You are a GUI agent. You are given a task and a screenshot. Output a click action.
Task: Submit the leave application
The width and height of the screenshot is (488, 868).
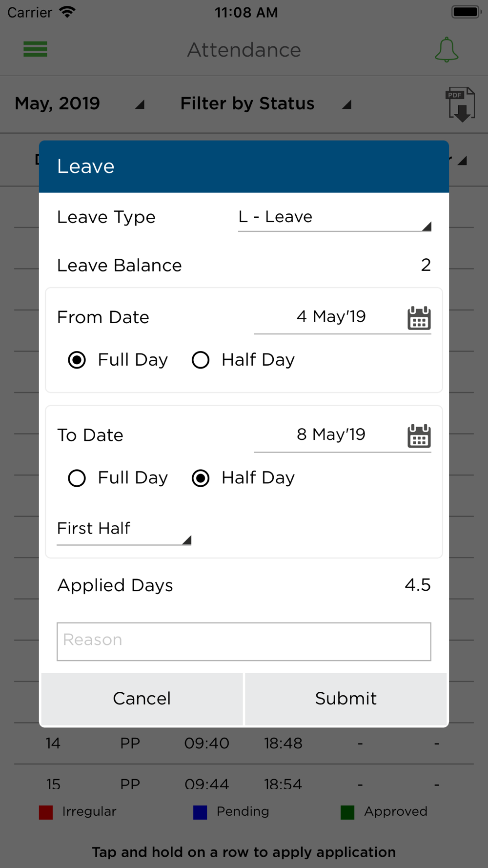[x=346, y=699]
